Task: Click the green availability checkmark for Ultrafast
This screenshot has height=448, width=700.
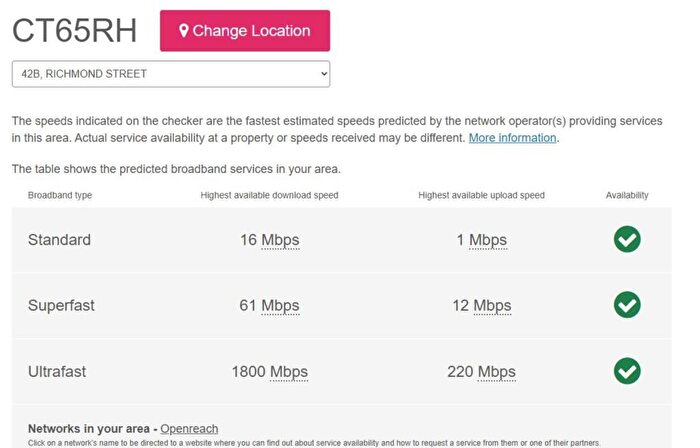Action: pyautogui.click(x=627, y=371)
